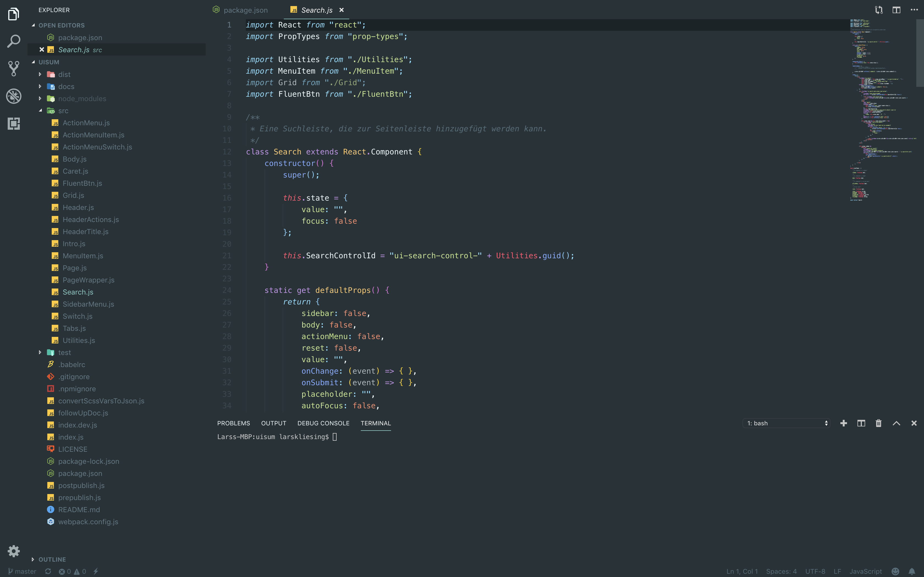
Task: Maximize the panel with the chevron toggle
Action: (896, 423)
